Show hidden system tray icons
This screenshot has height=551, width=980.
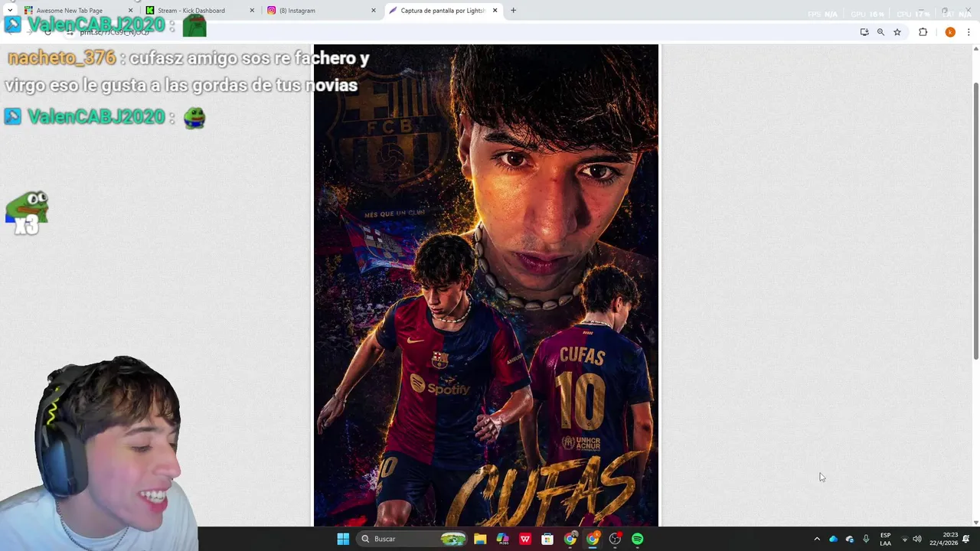coord(817,539)
